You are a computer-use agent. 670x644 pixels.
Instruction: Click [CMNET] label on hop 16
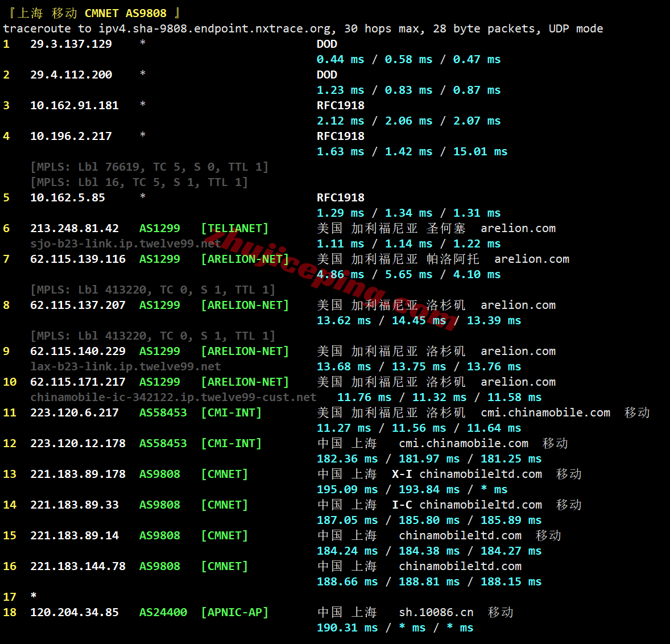(x=224, y=567)
